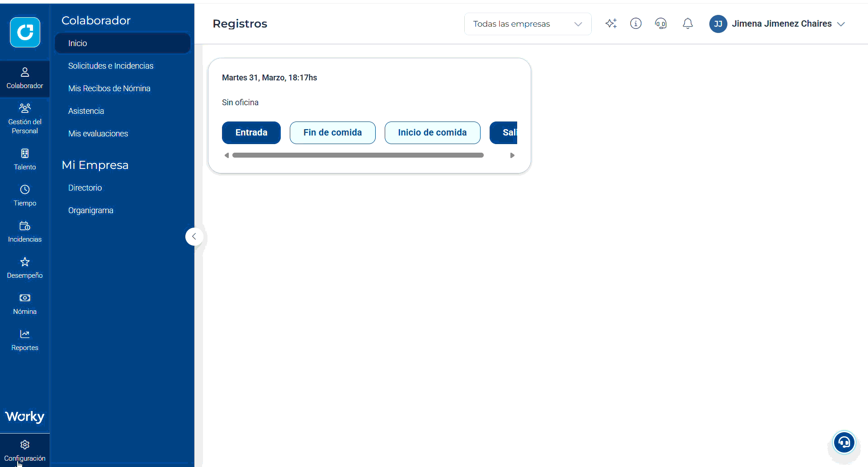This screenshot has height=467, width=868.
Task: Open floating support chat bubble
Action: pyautogui.click(x=844, y=443)
